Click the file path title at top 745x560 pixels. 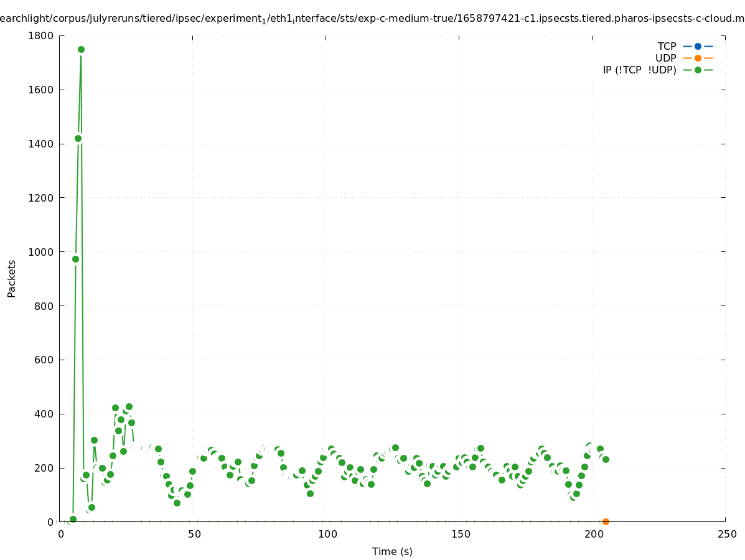pyautogui.click(x=372, y=19)
